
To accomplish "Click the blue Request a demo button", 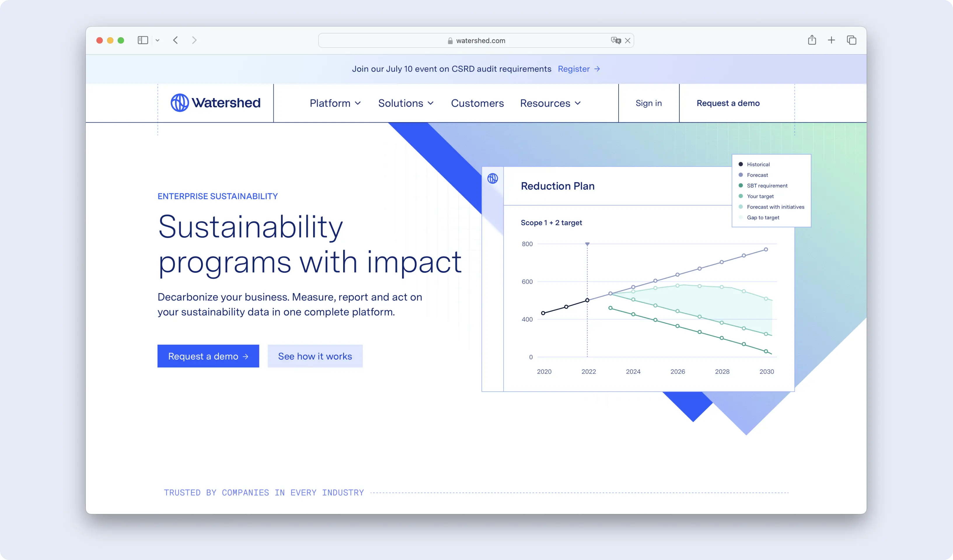I will click(x=208, y=356).
